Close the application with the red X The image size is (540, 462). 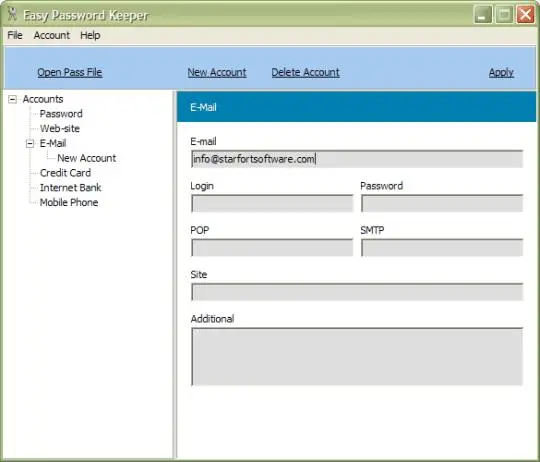coord(525,15)
